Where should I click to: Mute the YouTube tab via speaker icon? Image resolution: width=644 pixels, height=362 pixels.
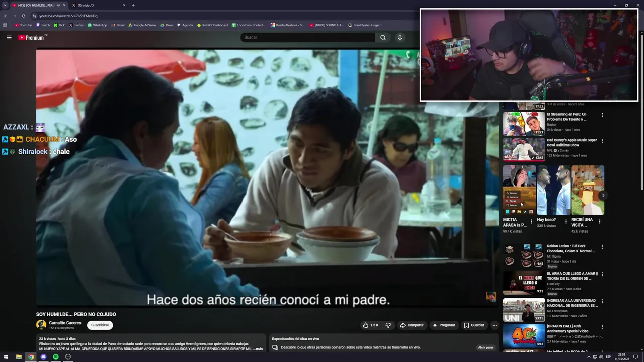coord(58,5)
